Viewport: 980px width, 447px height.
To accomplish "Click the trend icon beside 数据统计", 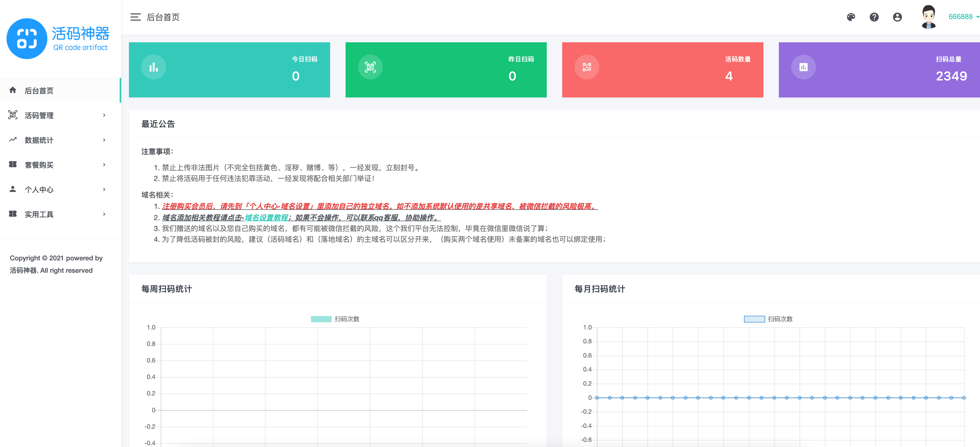I will (x=13, y=140).
